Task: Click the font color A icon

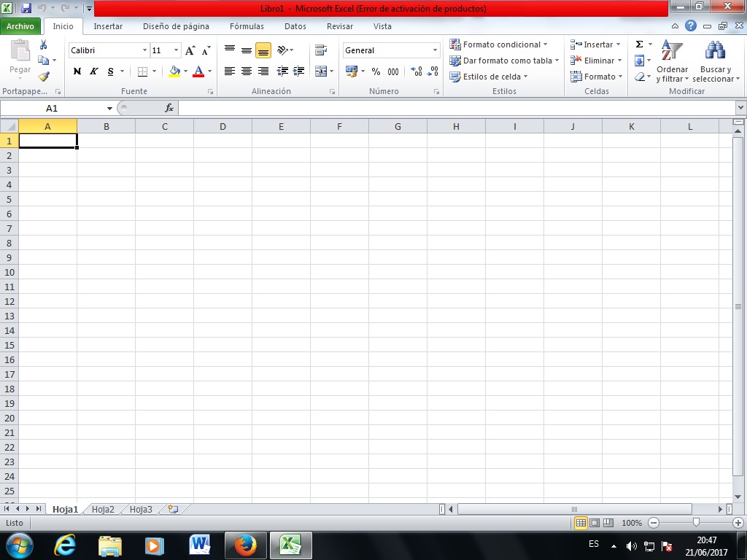Action: 198,71
